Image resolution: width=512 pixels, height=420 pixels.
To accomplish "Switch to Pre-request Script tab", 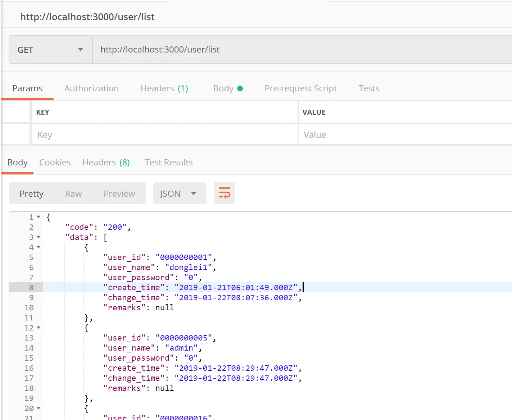I will (301, 88).
